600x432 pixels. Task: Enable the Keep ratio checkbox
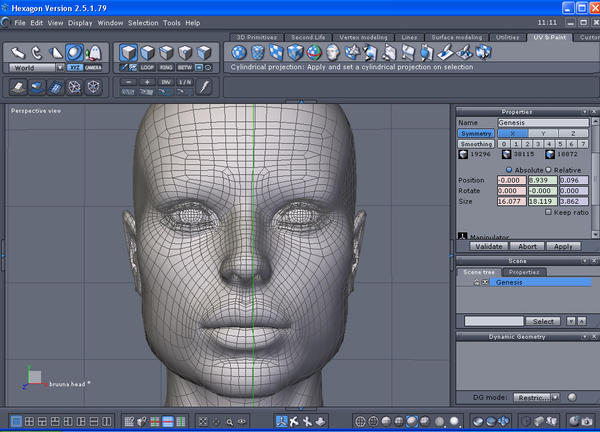pos(548,212)
